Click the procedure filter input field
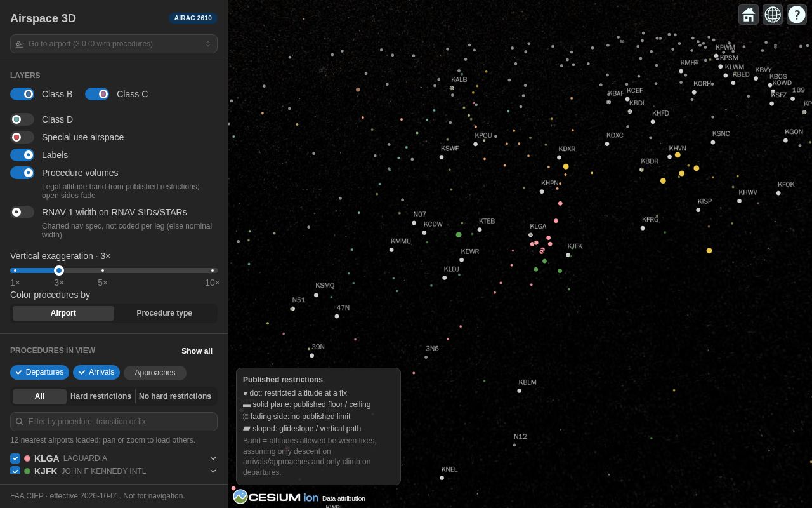 [114, 422]
